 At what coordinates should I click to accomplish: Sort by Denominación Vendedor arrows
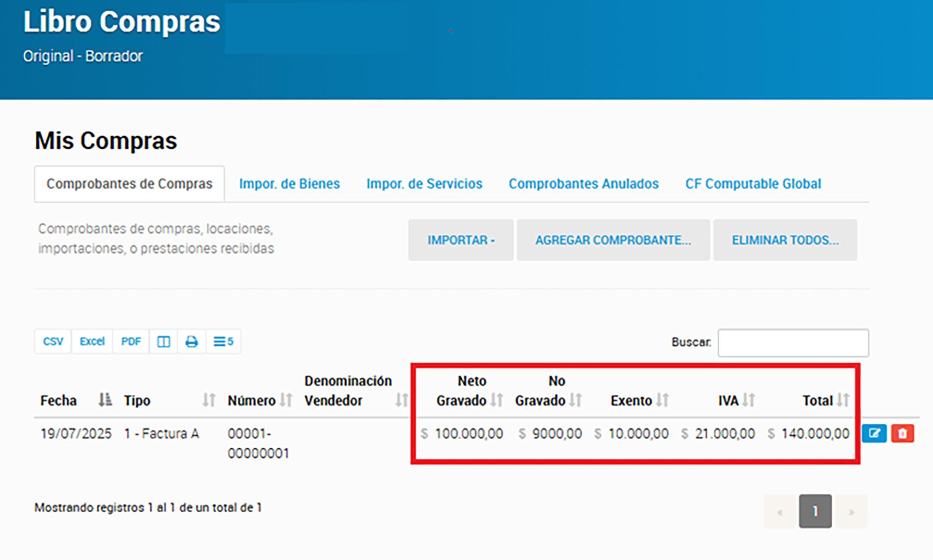point(402,400)
